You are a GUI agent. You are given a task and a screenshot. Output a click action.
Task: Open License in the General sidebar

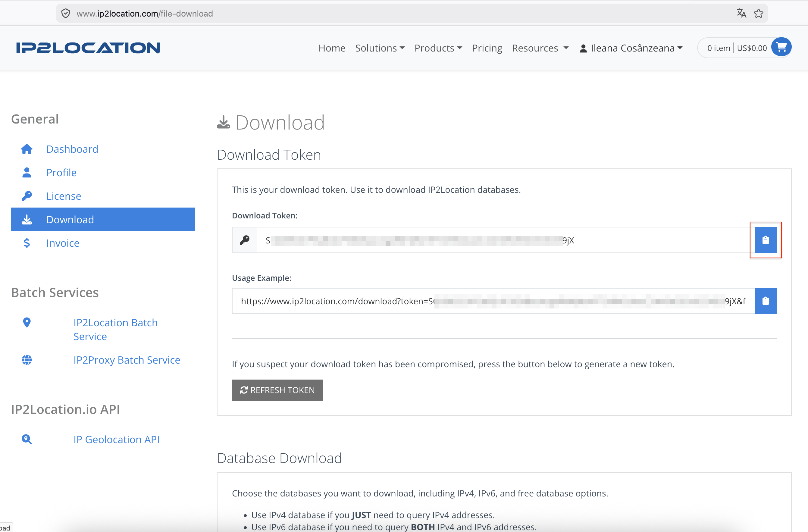pyautogui.click(x=64, y=196)
